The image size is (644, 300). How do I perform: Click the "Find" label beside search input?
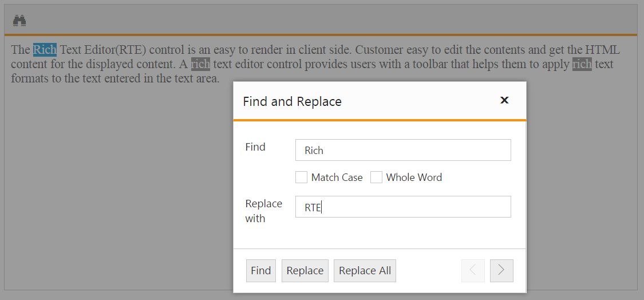tap(255, 147)
